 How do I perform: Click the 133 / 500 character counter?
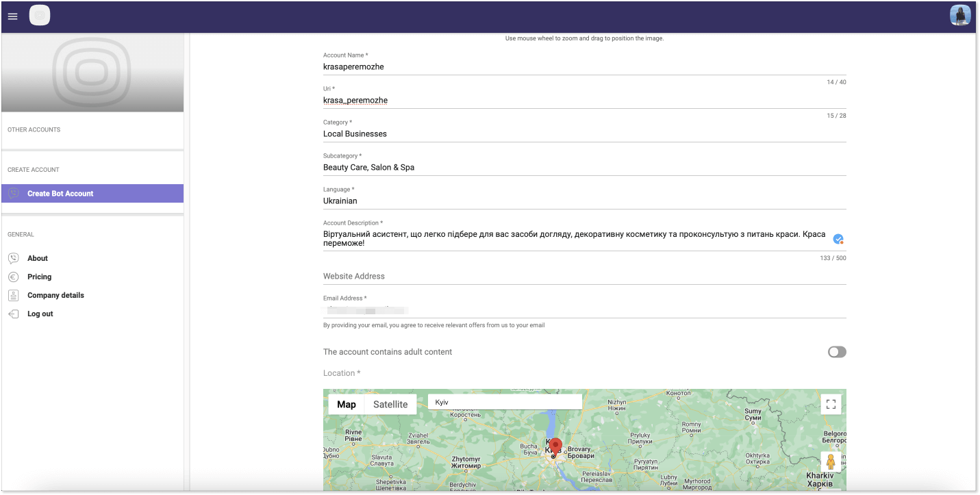click(x=833, y=258)
